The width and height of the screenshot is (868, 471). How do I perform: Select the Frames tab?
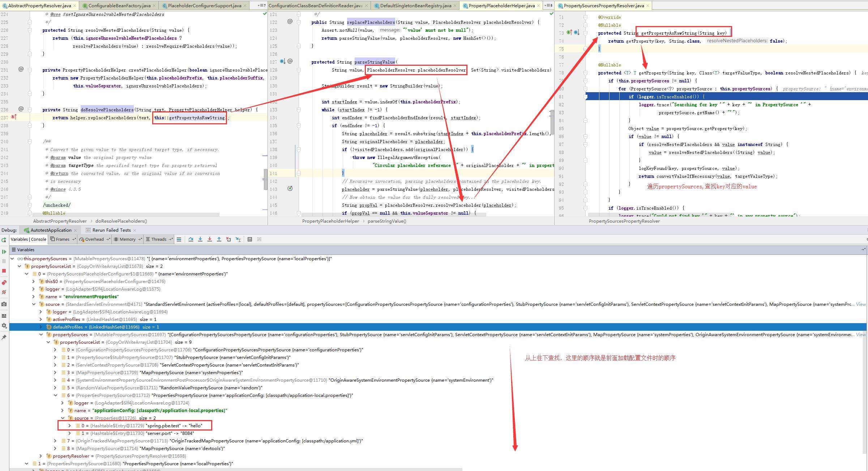[x=62, y=239]
